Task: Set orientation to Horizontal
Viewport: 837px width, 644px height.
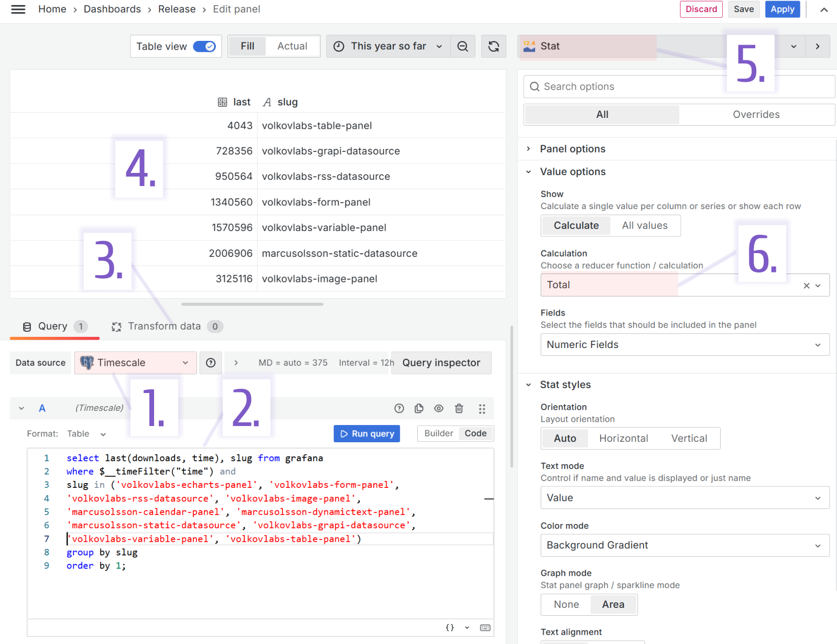Action: (623, 438)
